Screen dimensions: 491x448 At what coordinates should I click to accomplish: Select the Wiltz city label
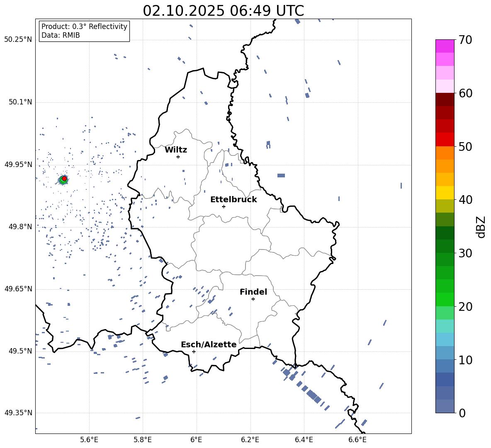(176, 150)
